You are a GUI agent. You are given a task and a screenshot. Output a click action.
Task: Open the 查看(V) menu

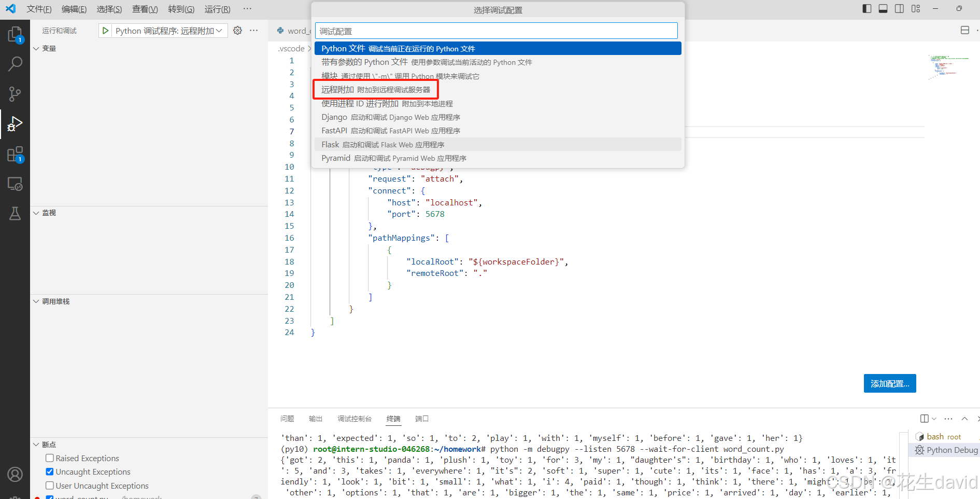[x=145, y=9]
